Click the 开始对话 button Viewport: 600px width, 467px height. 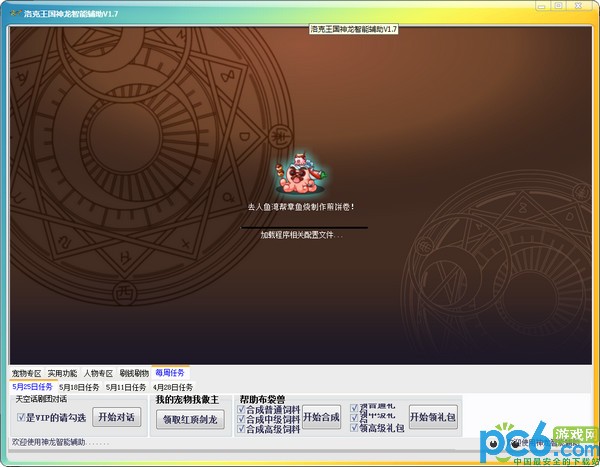117,417
